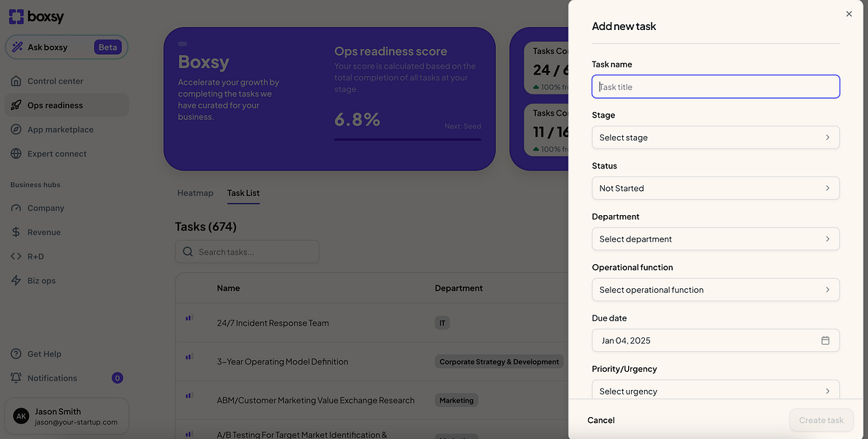Click priority bars icon for 3-Year Operating Model

[189, 356]
